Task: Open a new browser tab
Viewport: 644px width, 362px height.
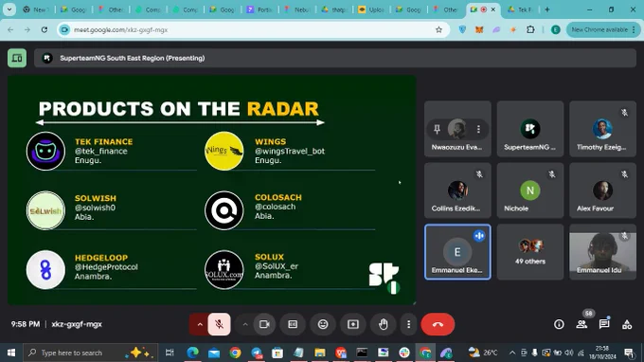Action: [x=547, y=9]
